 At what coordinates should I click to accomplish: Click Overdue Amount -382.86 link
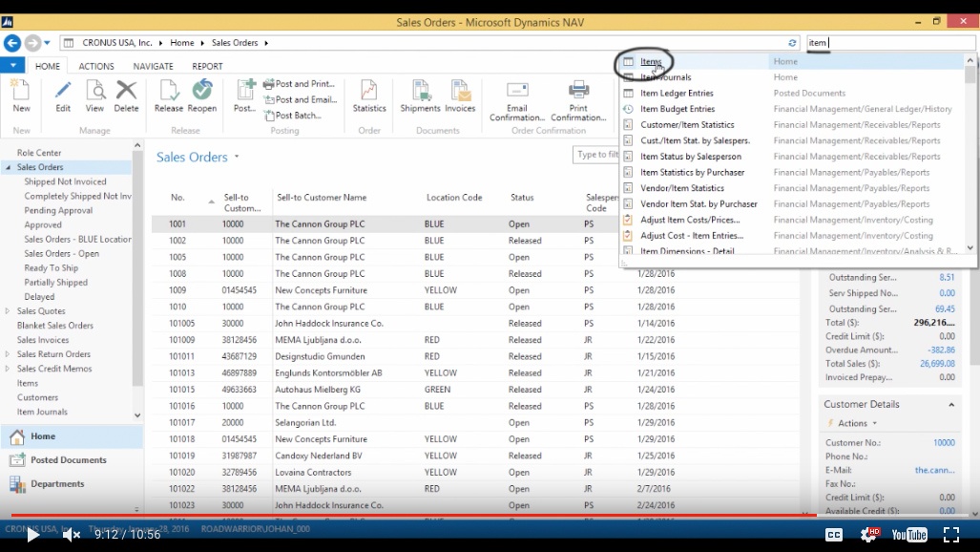(941, 350)
